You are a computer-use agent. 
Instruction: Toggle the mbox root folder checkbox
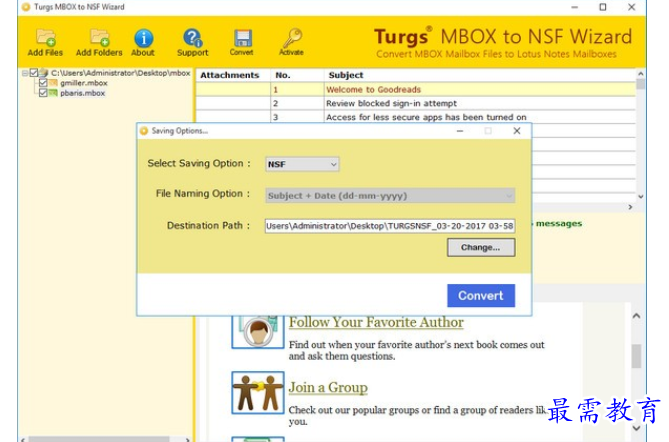click(34, 73)
